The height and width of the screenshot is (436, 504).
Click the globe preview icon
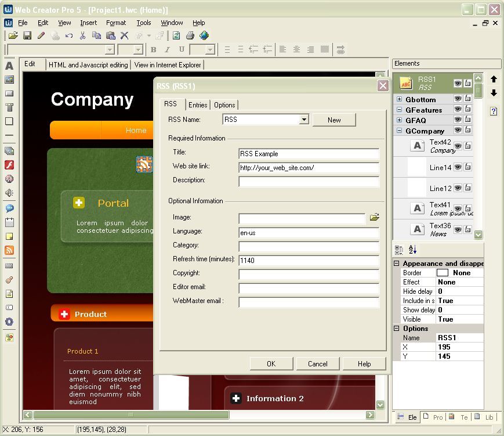(204, 35)
